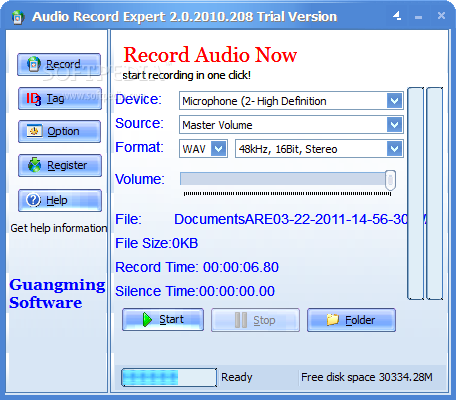Image resolution: width=456 pixels, height=400 pixels.
Task: Click the Volume slider thumb
Action: click(x=390, y=180)
